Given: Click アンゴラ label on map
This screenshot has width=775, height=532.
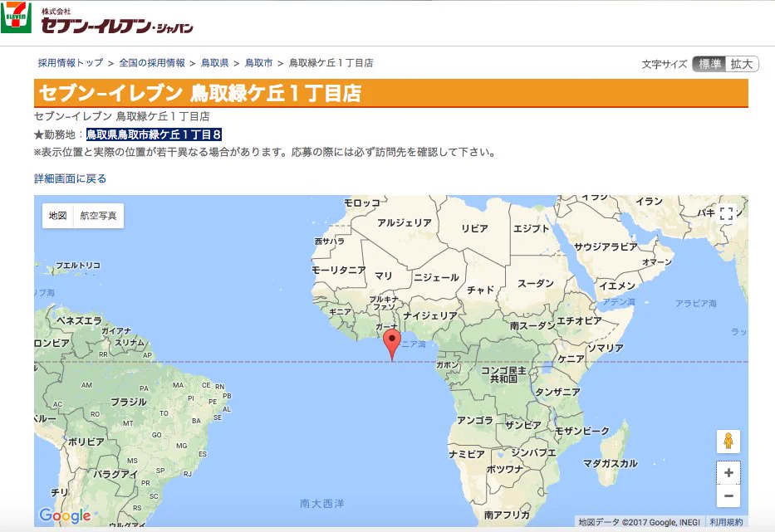Looking at the screenshot, I should click(x=474, y=420).
